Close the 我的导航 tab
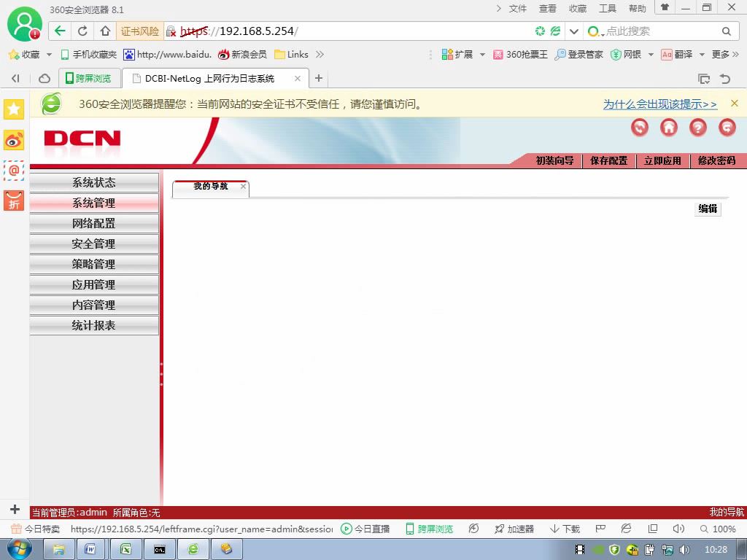 click(x=244, y=186)
